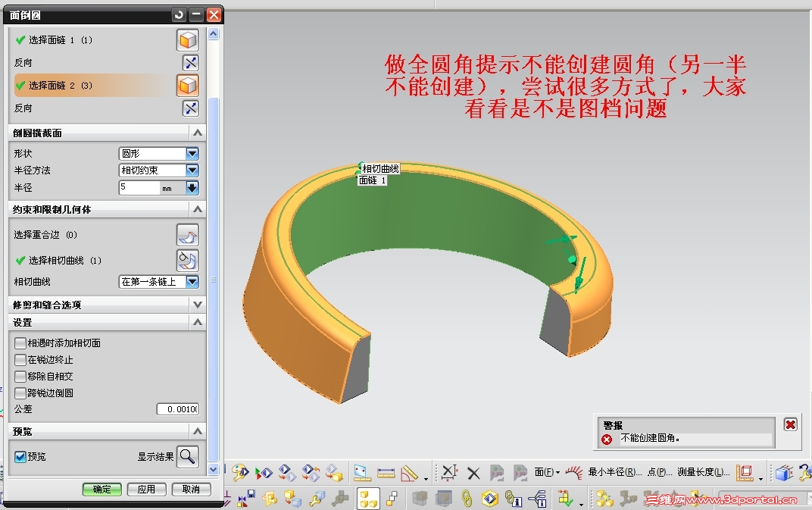
Task: Click the 面链 1 label in the 3D view
Action: point(373,180)
